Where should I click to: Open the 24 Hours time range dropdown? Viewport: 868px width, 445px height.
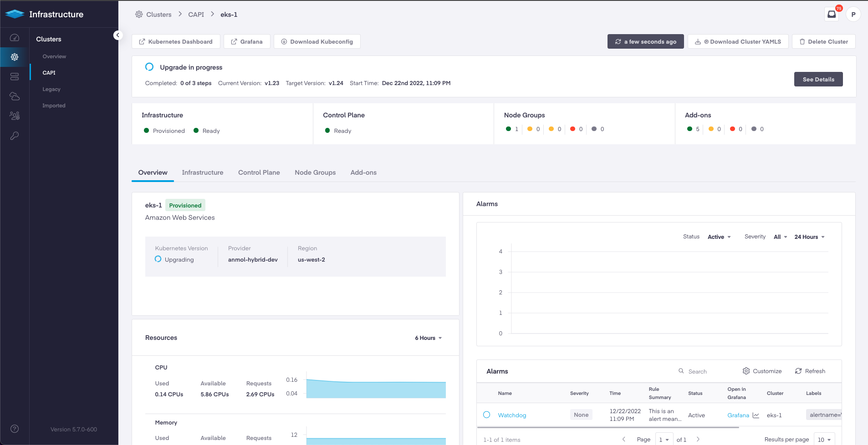tap(809, 237)
